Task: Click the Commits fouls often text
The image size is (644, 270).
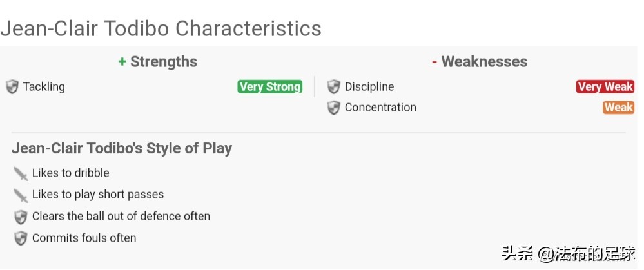Action: click(x=84, y=238)
